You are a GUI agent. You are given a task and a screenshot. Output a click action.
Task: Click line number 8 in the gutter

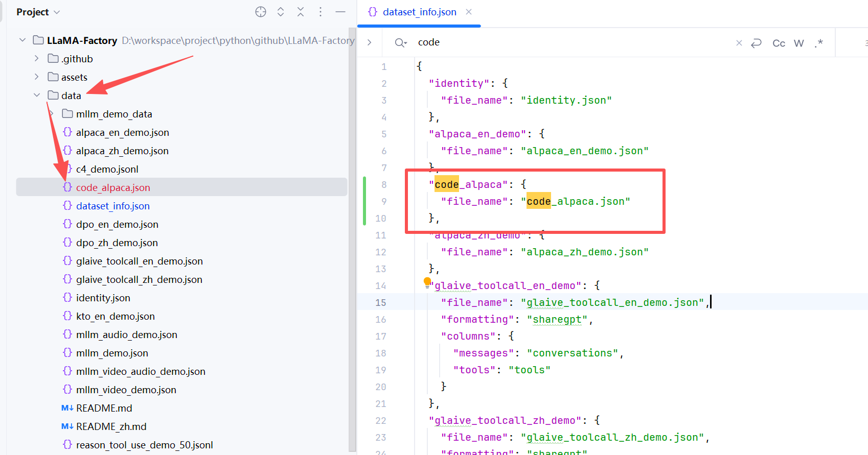pos(384,184)
